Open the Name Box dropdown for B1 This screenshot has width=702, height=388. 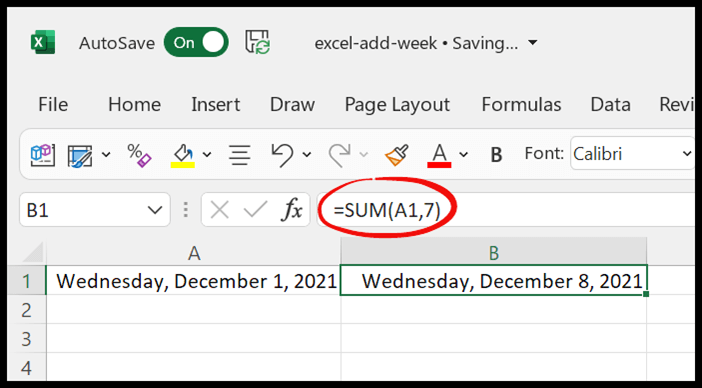(x=155, y=210)
